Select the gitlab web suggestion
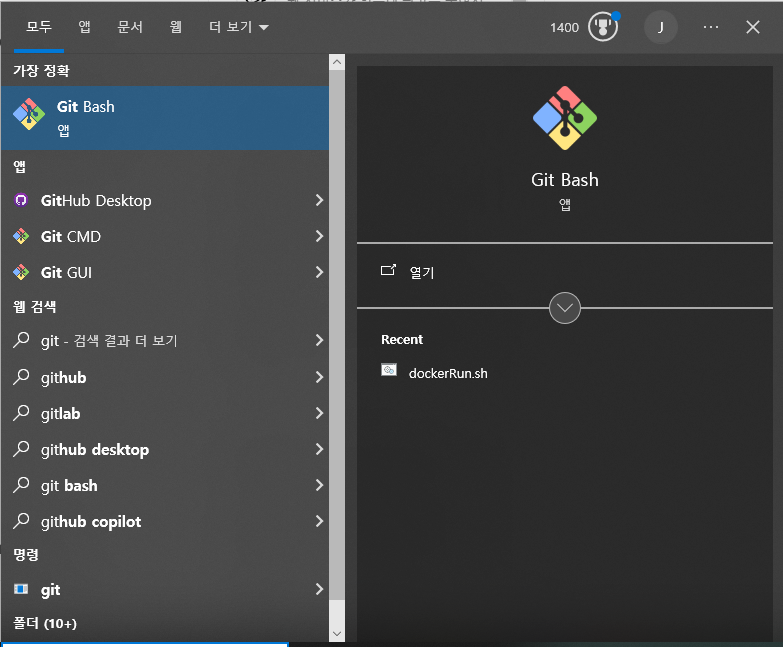783x647 pixels. [x=165, y=413]
